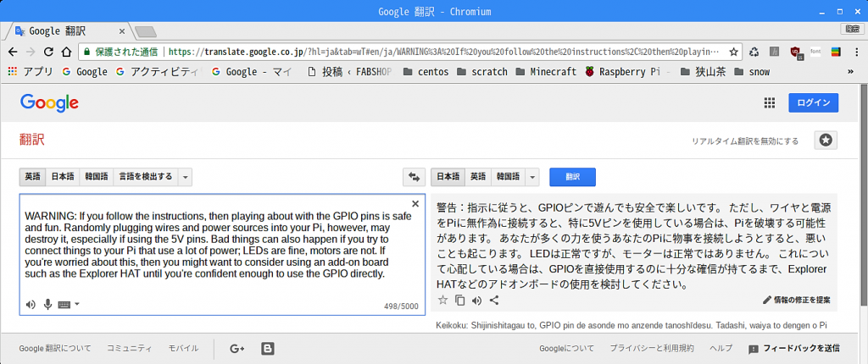Expand target language dropdown arrow
The height and width of the screenshot is (364, 868).
pyautogui.click(x=532, y=177)
